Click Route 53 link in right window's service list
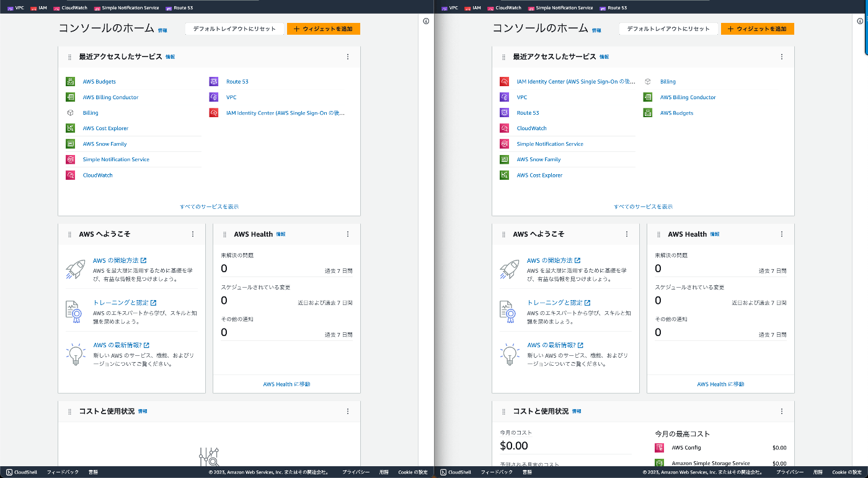Viewport: 868px width, 478px height. click(x=528, y=113)
